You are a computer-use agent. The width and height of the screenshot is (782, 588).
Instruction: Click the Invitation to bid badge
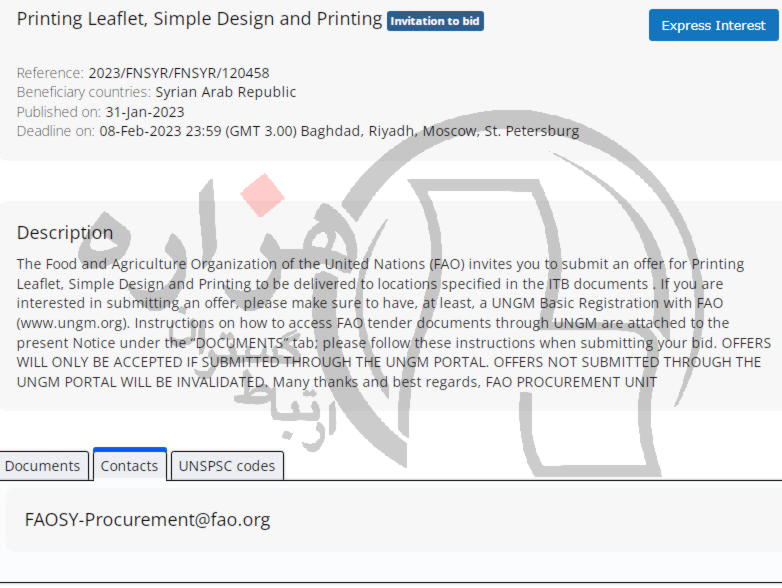(435, 21)
